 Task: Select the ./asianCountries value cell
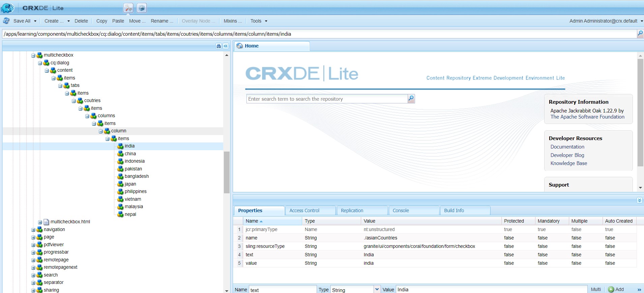click(431, 238)
